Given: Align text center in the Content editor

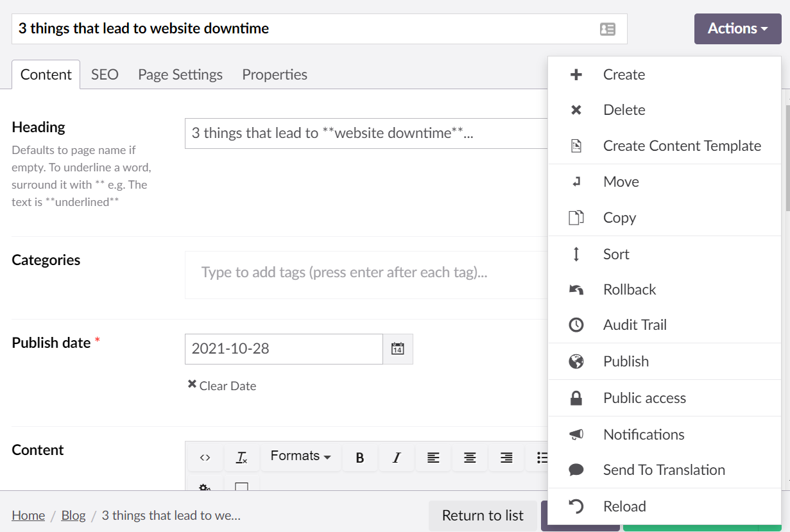Looking at the screenshot, I should (470, 457).
